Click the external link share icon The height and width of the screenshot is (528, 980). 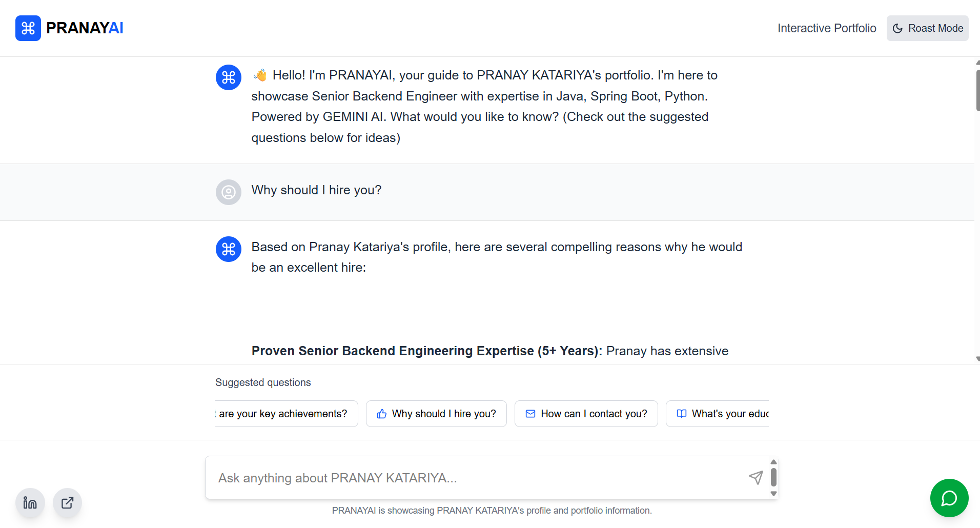click(67, 503)
